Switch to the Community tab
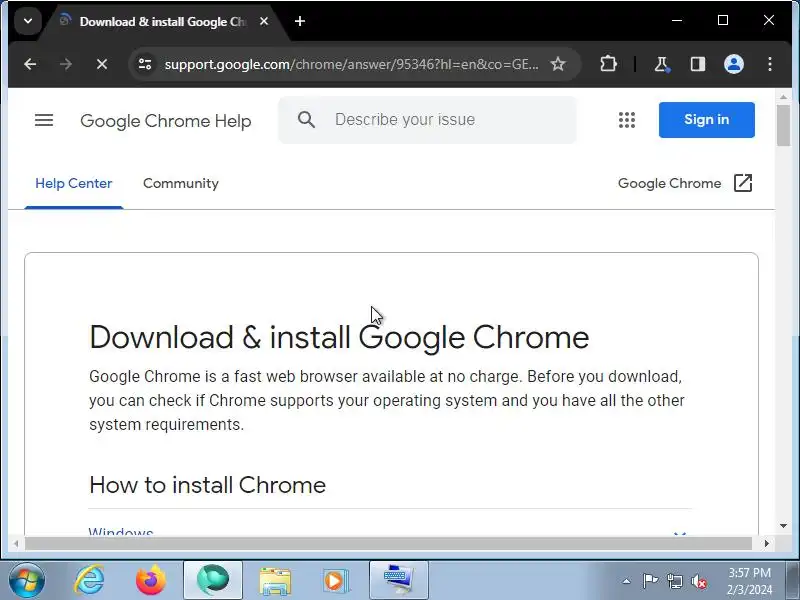 pos(181,184)
